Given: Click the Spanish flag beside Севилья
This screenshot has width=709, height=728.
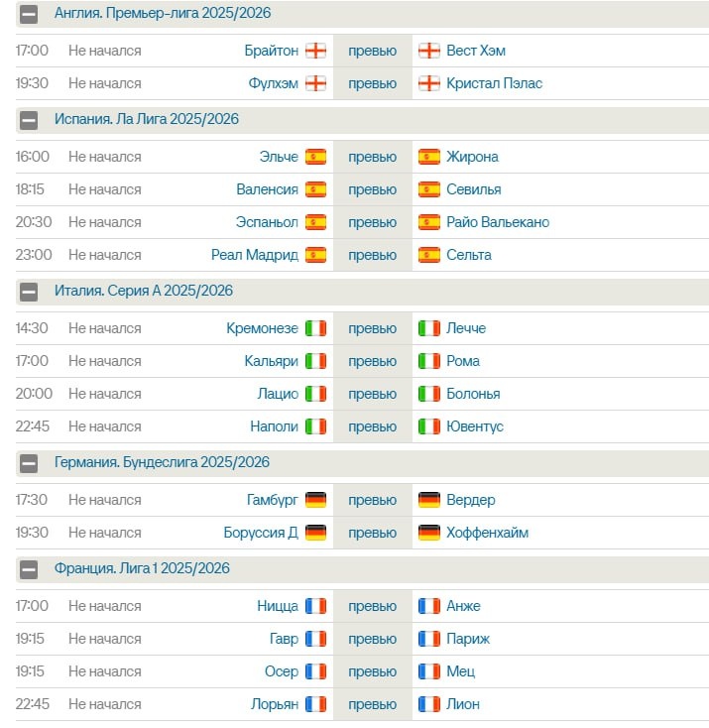Looking at the screenshot, I should pyautogui.click(x=429, y=189).
